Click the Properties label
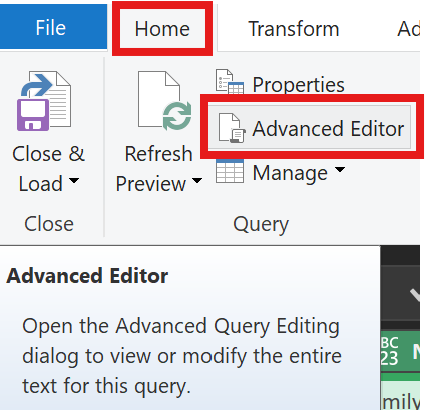The height and width of the screenshot is (410, 425). (298, 85)
